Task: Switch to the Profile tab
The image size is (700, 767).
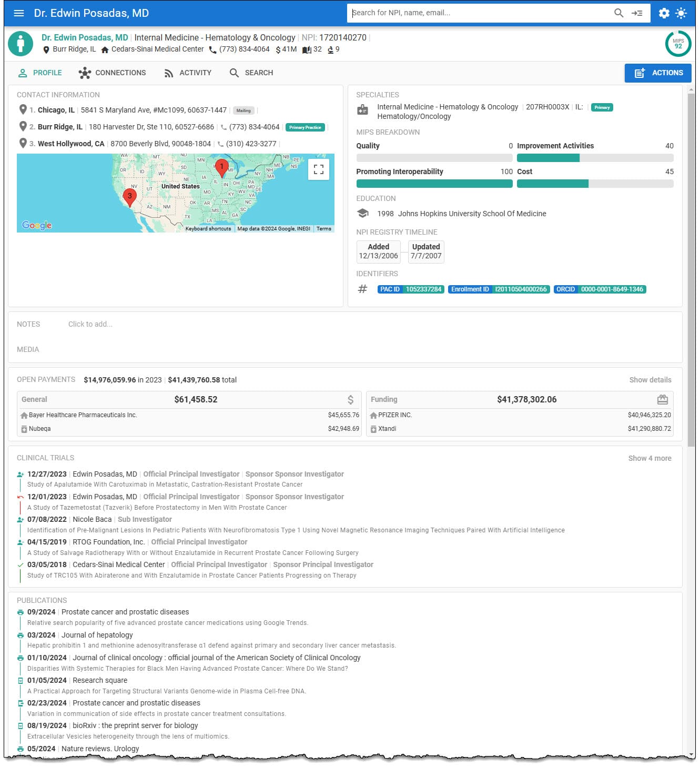Action: pyautogui.click(x=40, y=73)
